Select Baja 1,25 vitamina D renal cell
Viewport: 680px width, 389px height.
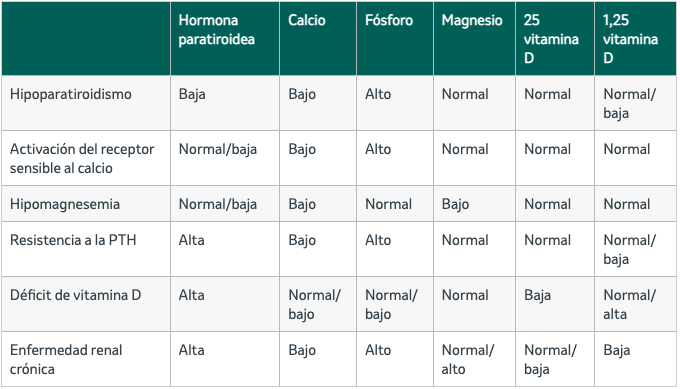coord(617,350)
